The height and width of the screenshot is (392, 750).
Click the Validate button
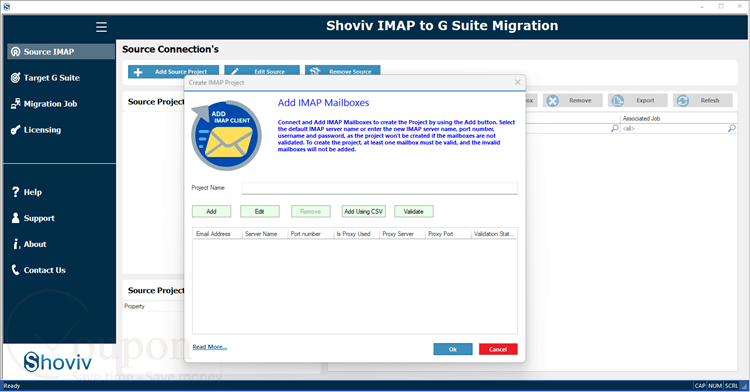pyautogui.click(x=414, y=211)
